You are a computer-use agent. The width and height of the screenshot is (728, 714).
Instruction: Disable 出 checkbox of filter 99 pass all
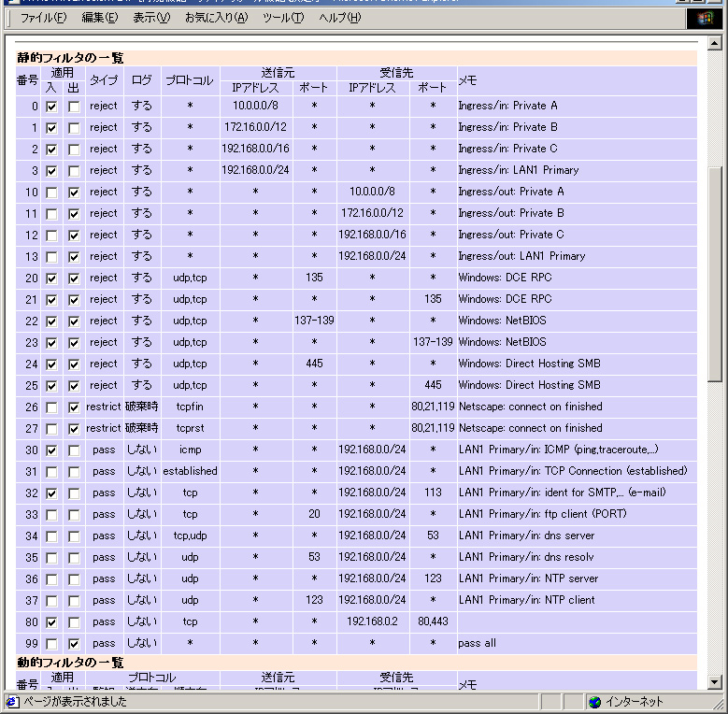click(x=74, y=644)
